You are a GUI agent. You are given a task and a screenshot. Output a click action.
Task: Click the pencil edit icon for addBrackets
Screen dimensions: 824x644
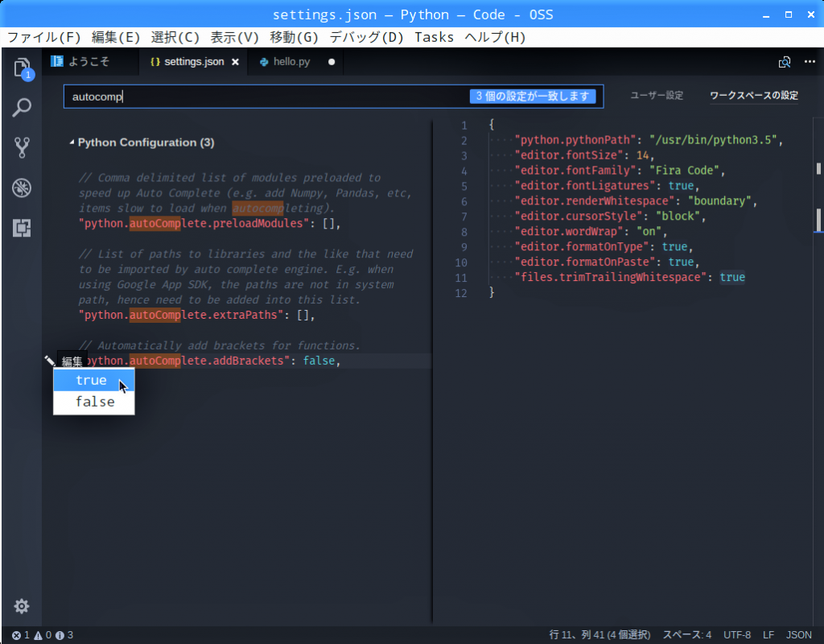(x=49, y=361)
